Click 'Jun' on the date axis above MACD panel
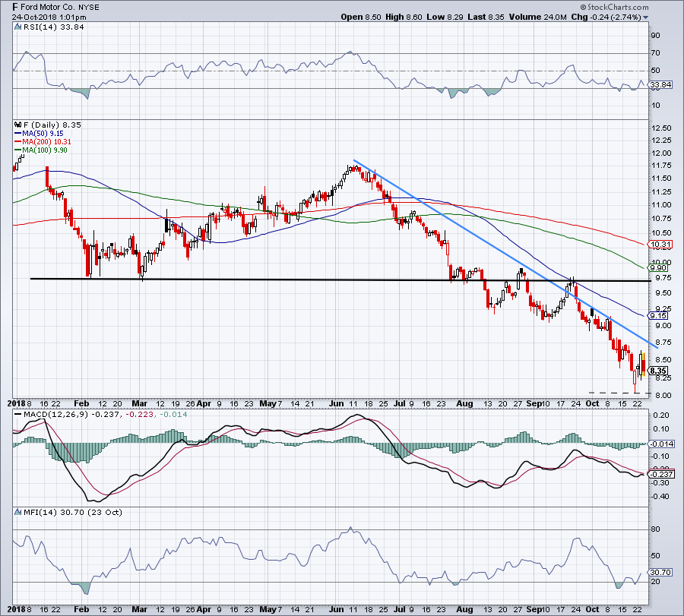The image size is (684, 616). click(x=337, y=403)
